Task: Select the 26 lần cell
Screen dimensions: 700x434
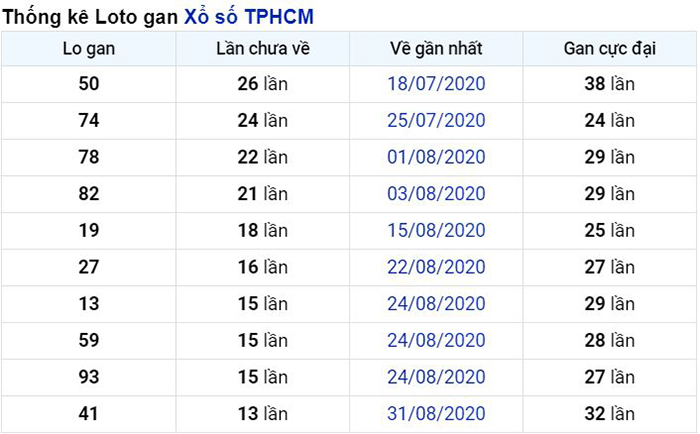Action: 263,84
